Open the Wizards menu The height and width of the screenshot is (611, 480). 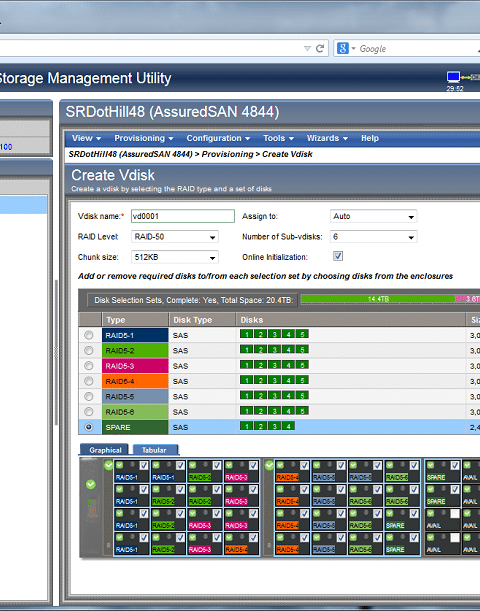click(327, 138)
